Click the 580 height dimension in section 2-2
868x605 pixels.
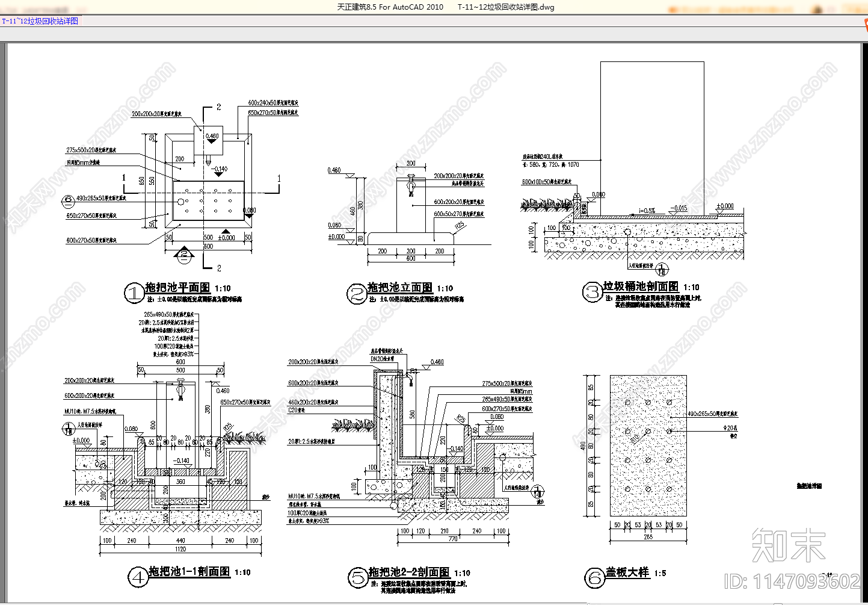[412, 414]
